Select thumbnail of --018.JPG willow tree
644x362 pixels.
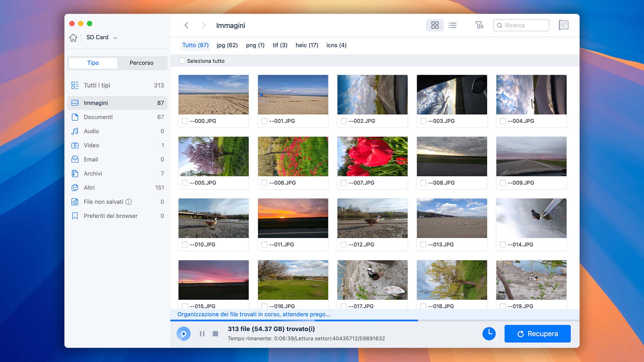point(452,280)
